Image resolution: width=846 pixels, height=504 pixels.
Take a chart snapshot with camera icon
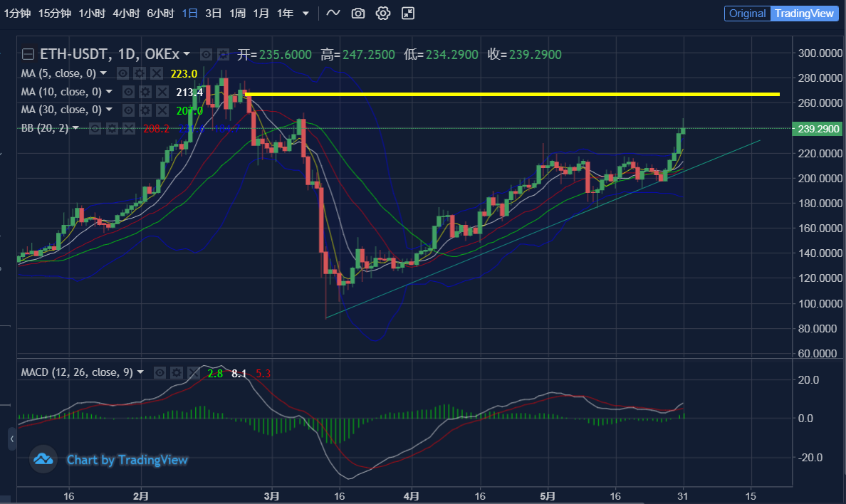pyautogui.click(x=358, y=13)
